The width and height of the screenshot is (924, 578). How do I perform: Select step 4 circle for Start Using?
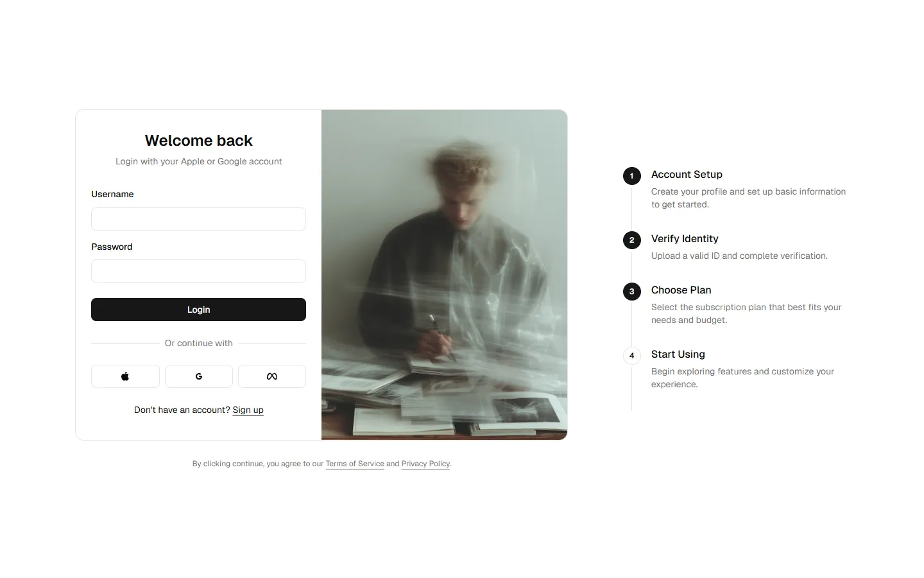[632, 356]
